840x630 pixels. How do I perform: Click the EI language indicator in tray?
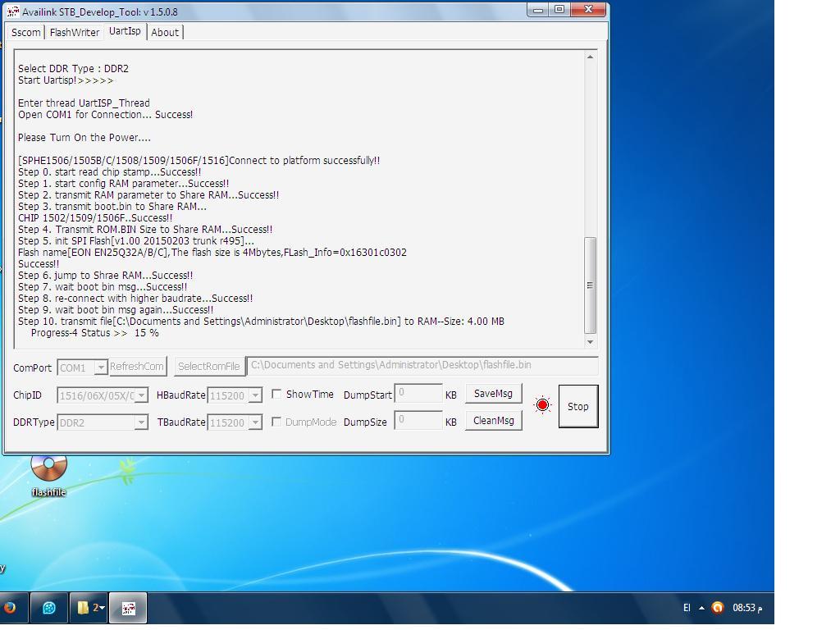tap(687, 608)
